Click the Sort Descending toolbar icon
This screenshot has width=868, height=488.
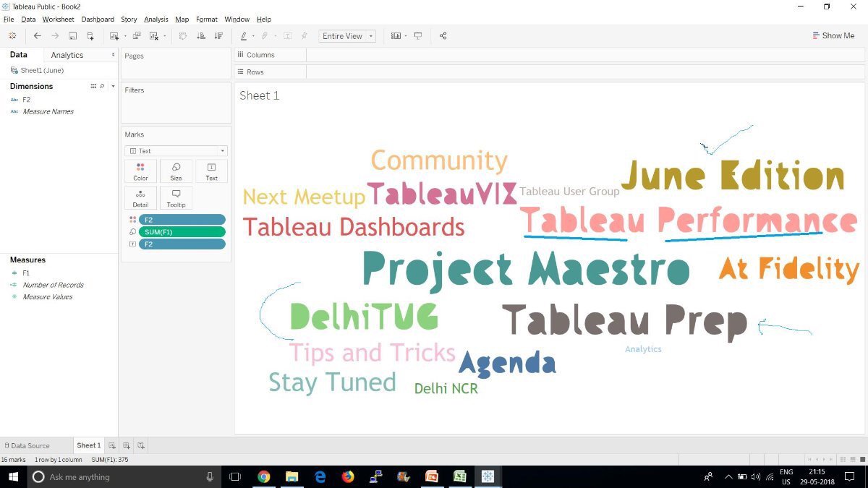point(218,35)
